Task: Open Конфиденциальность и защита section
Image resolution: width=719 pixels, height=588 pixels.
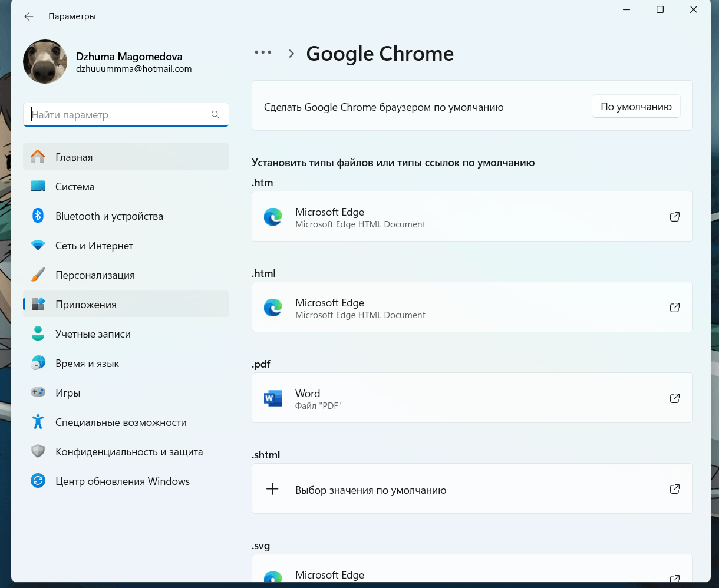Action: point(126,451)
